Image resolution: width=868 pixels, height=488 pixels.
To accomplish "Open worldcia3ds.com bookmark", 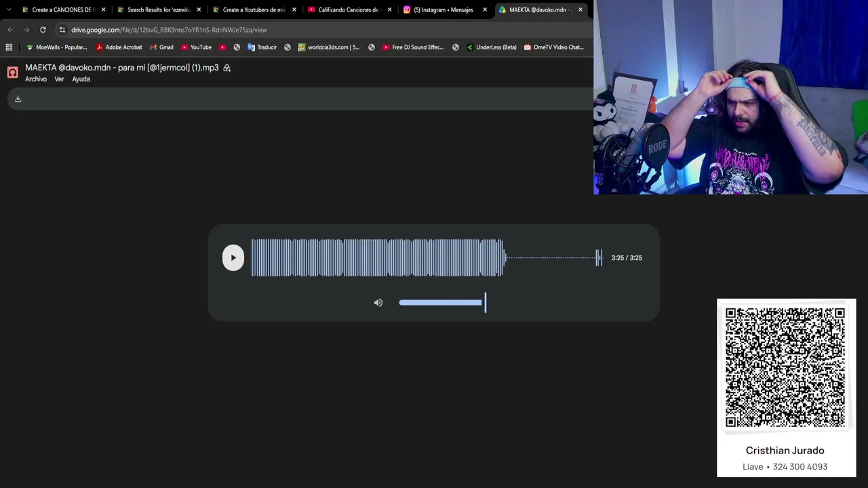I will point(329,47).
